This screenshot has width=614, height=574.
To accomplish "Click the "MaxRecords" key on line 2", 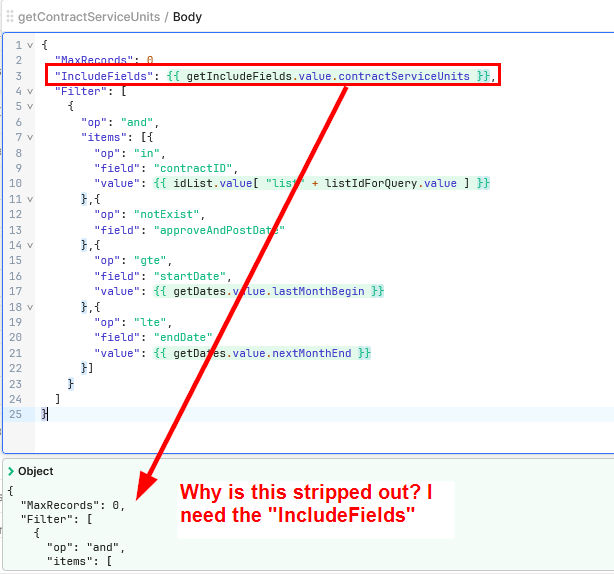I will click(x=92, y=61).
